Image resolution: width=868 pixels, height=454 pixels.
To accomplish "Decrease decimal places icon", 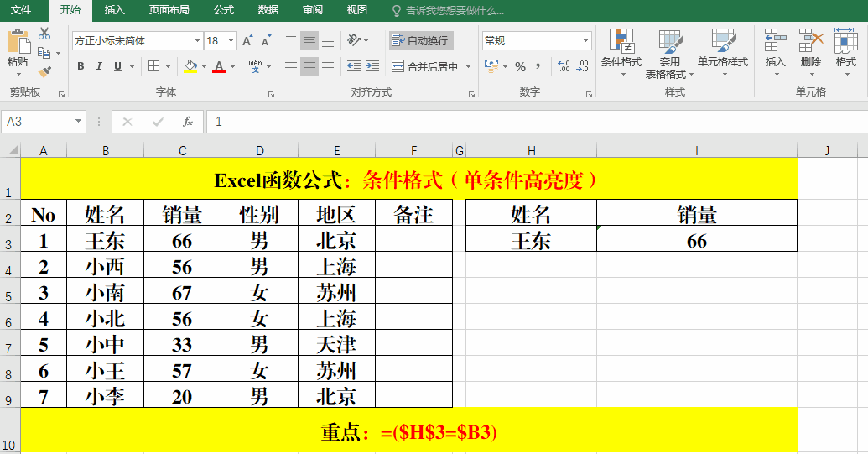I will (x=583, y=66).
